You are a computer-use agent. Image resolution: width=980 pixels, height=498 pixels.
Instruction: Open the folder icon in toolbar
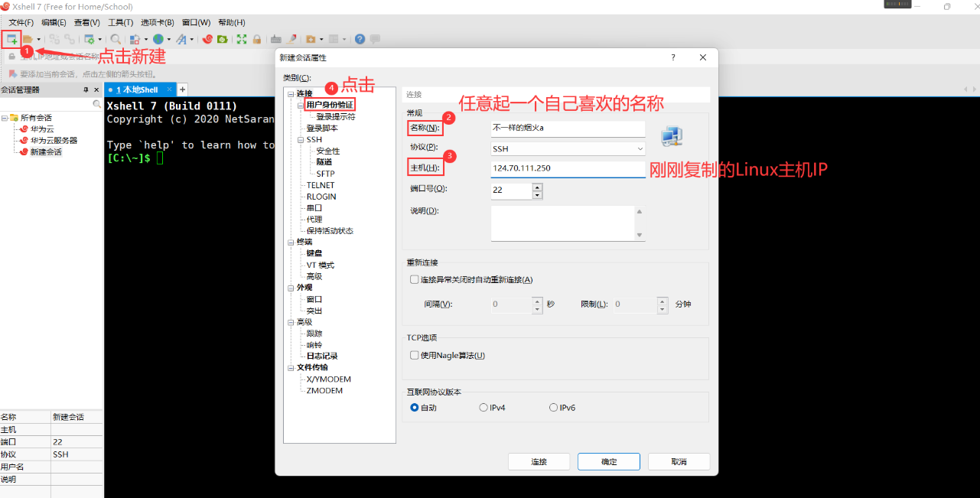pyautogui.click(x=28, y=39)
